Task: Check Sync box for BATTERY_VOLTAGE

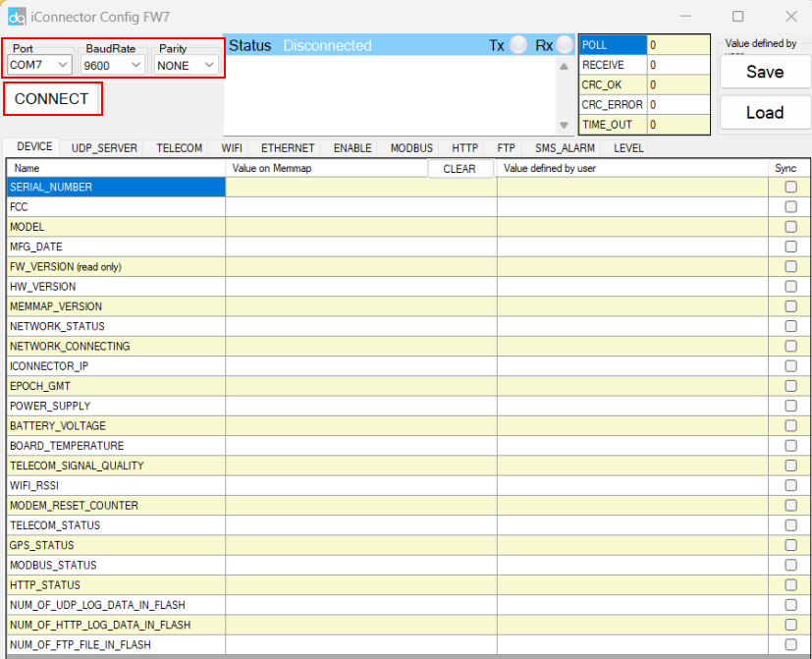Action: coord(790,426)
